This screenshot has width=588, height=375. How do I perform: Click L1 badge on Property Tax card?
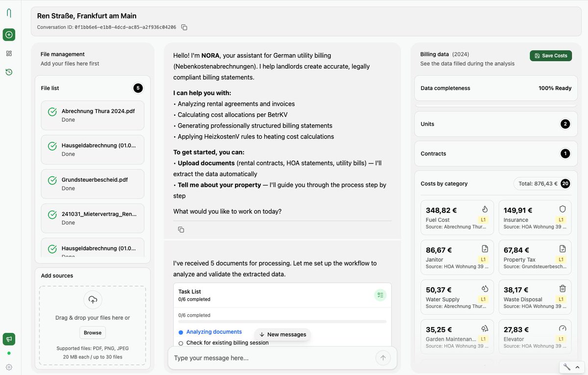(561, 259)
